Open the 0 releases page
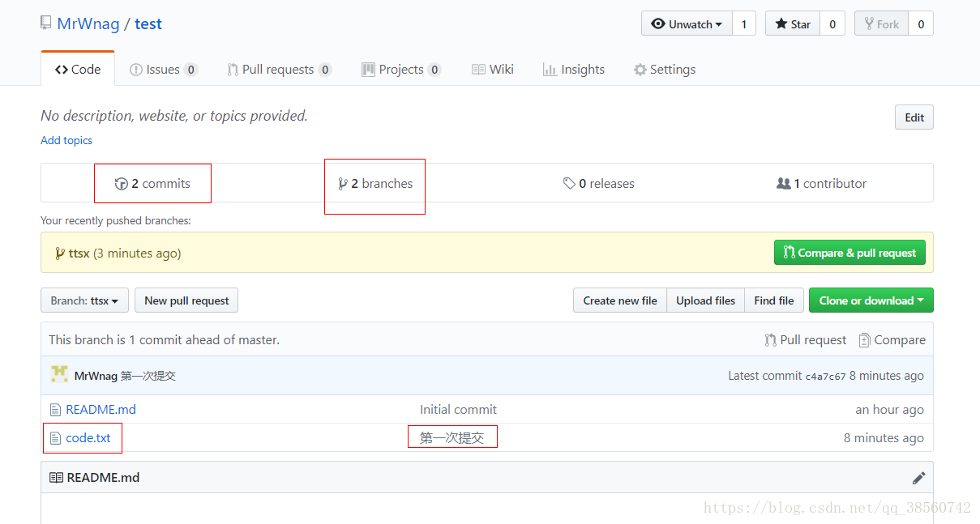 coord(599,184)
